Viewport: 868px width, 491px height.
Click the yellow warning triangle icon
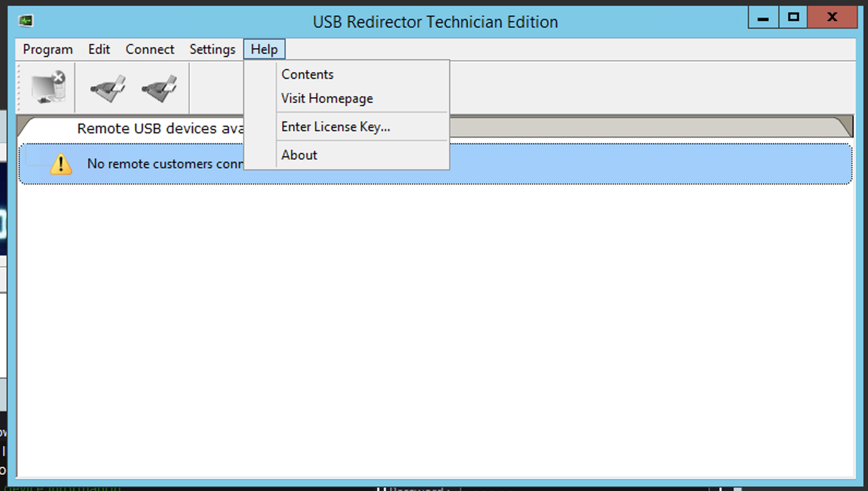click(61, 163)
